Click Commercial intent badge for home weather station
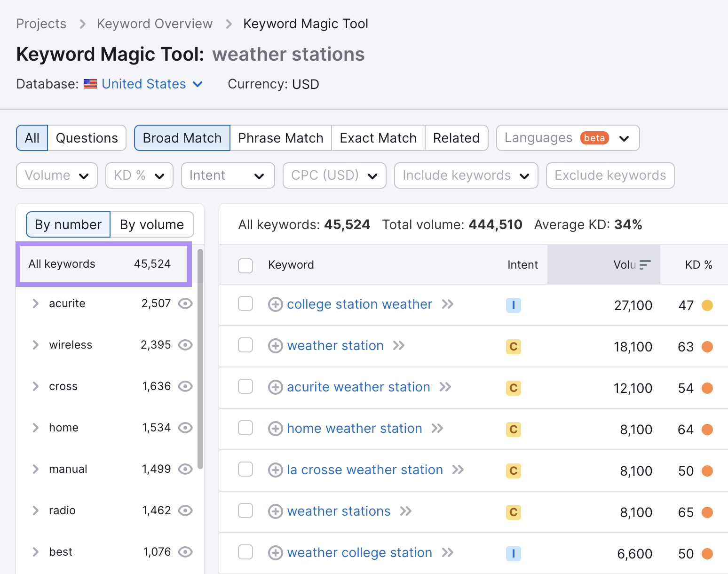The height and width of the screenshot is (574, 728). click(x=514, y=430)
